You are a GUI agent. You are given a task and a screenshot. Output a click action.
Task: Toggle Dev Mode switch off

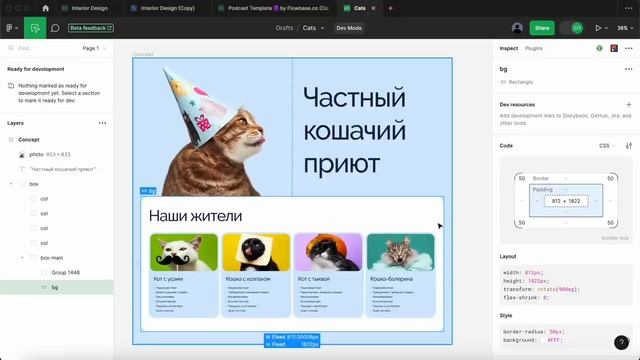(x=572, y=28)
